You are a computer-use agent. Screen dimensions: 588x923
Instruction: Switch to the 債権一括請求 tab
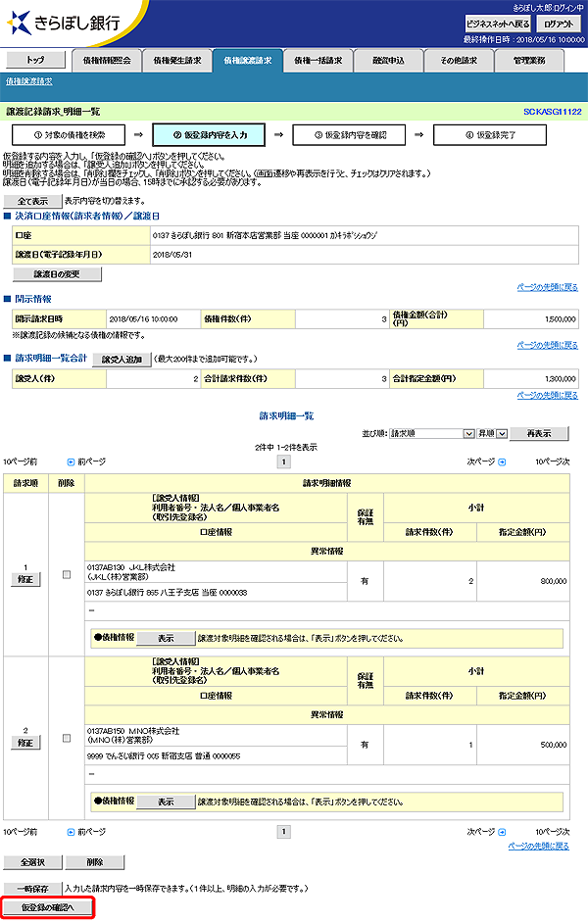[x=318, y=61]
